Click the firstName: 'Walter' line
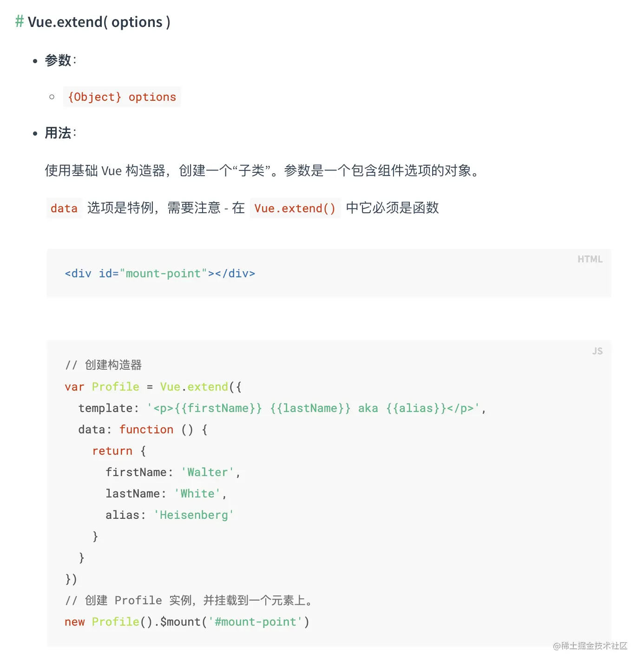This screenshot has width=644, height=667. 172,472
